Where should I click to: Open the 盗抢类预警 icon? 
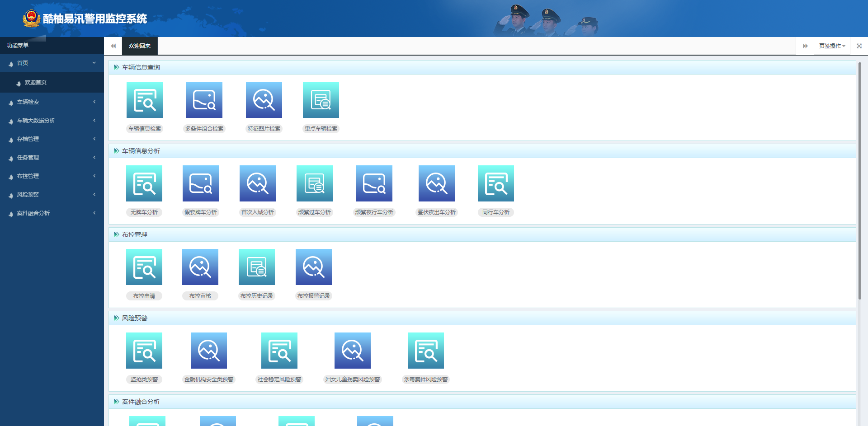[x=144, y=351]
